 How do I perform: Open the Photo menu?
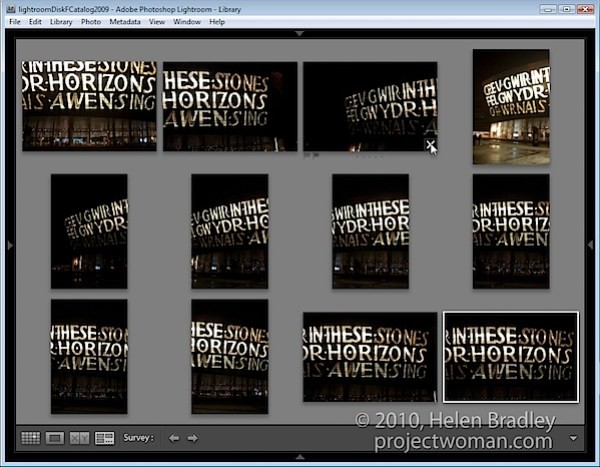click(91, 22)
